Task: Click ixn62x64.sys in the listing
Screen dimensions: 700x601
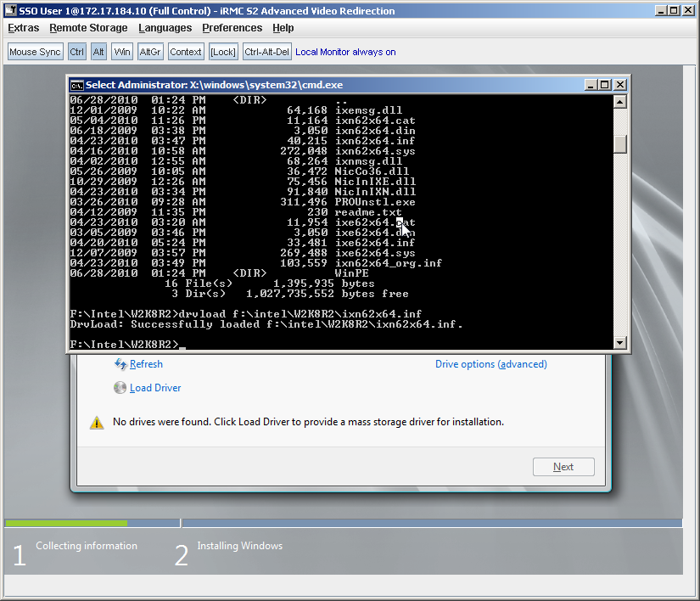Action: tap(375, 151)
